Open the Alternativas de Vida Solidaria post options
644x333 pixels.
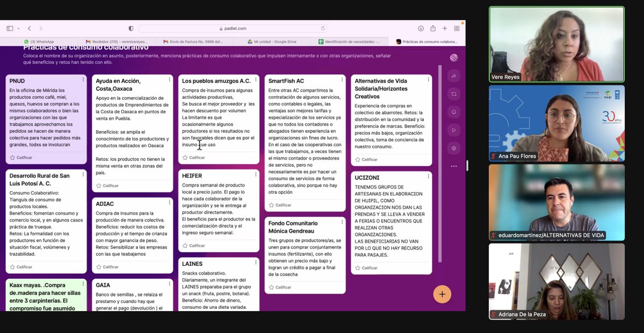tap(428, 80)
